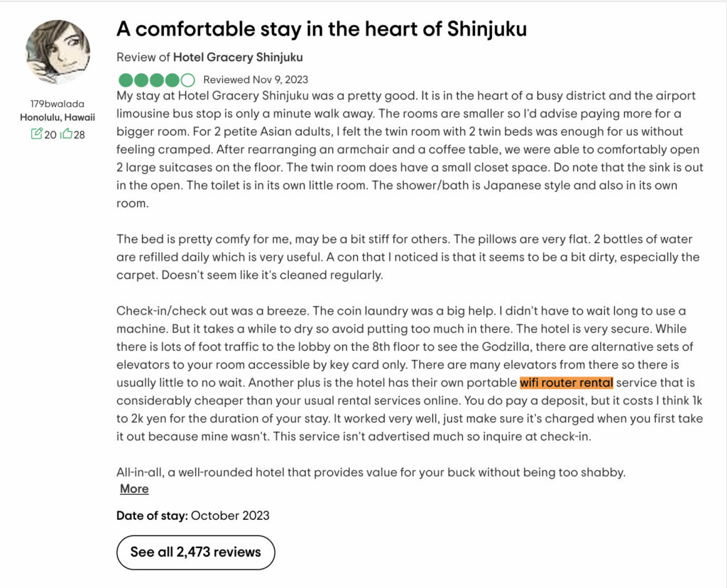Click the first green rating bubble
Image resolution: width=727 pixels, height=588 pixels.
(126, 80)
